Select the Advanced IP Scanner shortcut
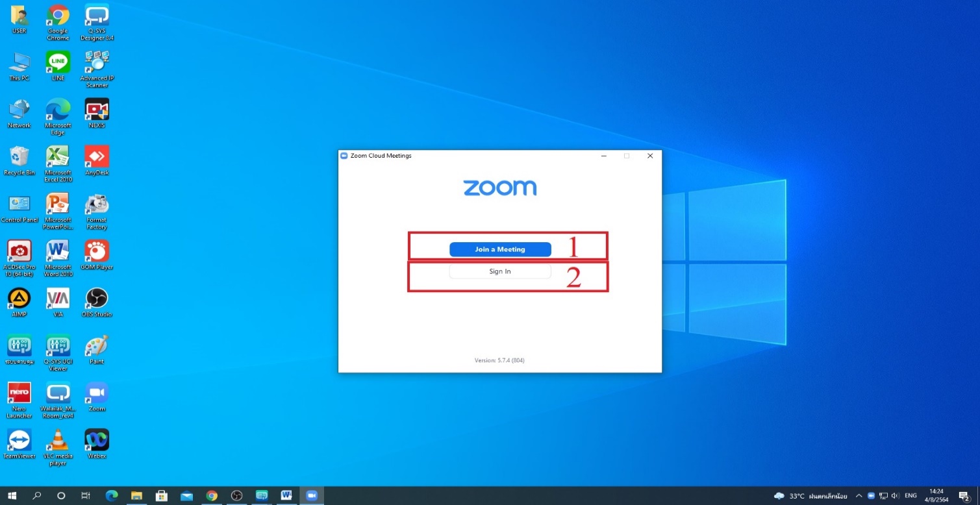 tap(97, 69)
